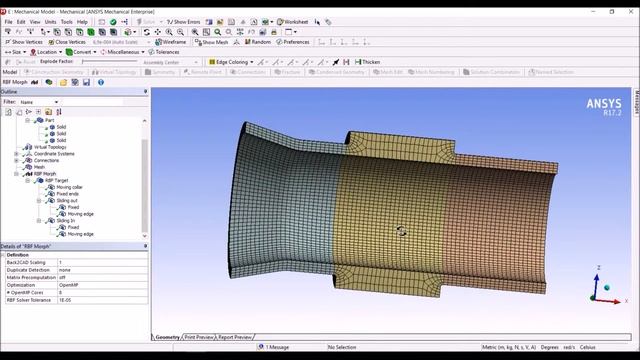Viewport: 640px width, 360px height.
Task: Click the sort icon in Outline toolbar
Action: (x=59, y=112)
